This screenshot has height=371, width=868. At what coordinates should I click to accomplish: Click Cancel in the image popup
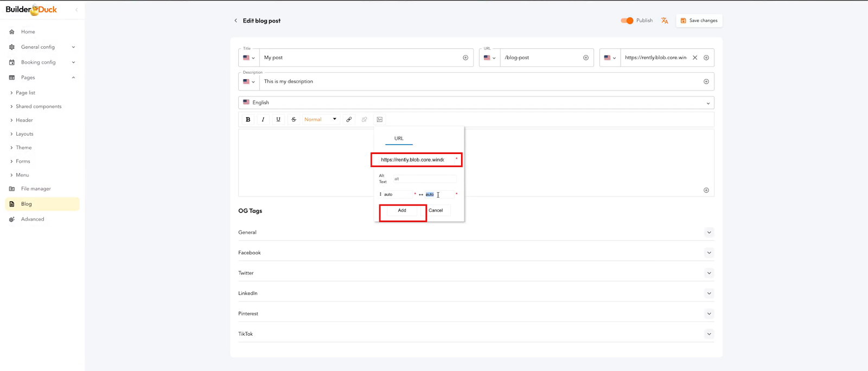coord(436,210)
